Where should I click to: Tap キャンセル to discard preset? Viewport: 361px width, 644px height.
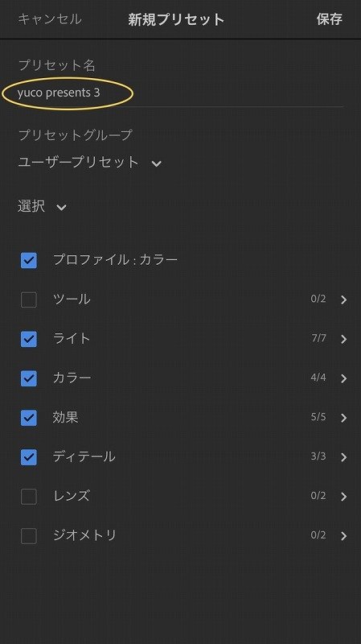[50, 19]
